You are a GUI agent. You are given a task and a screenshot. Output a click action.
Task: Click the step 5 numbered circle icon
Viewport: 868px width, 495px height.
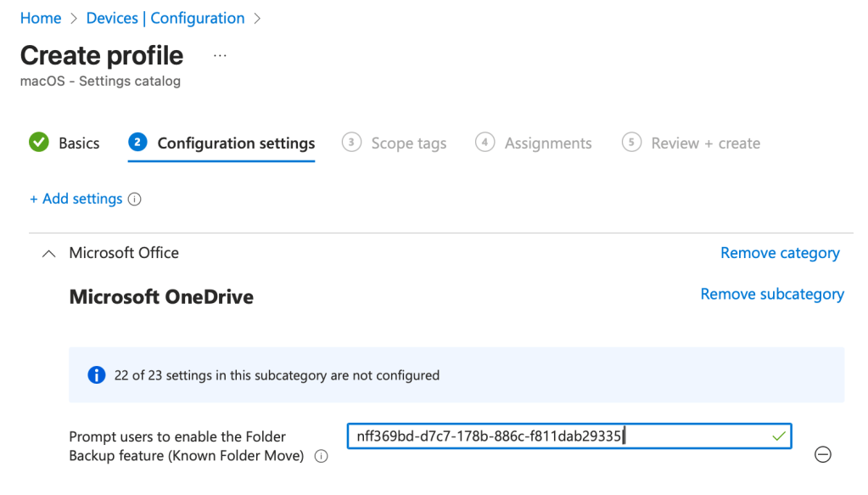coord(631,143)
